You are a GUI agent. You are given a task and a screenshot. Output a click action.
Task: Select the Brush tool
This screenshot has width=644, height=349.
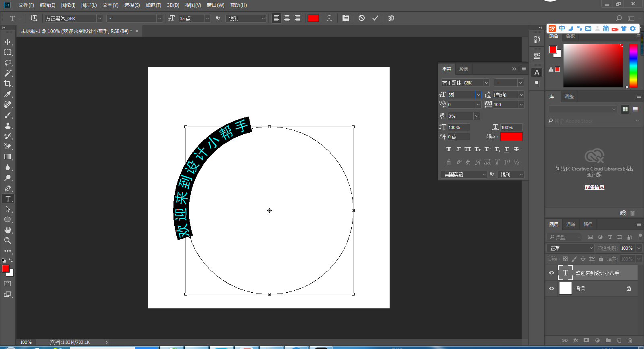8,115
